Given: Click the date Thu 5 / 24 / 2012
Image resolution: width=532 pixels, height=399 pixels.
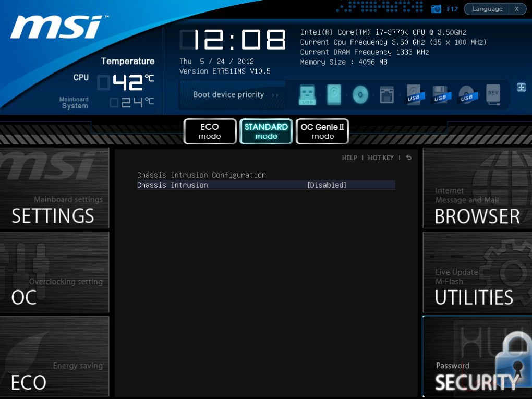Looking at the screenshot, I should point(216,62).
